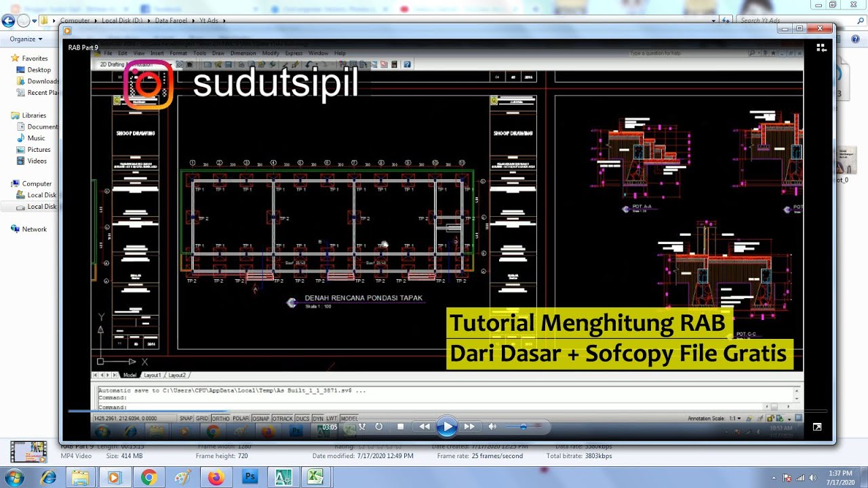Image resolution: width=868 pixels, height=488 pixels.
Task: Toggle OSNAP in AutoCAD status bar
Action: [260, 419]
